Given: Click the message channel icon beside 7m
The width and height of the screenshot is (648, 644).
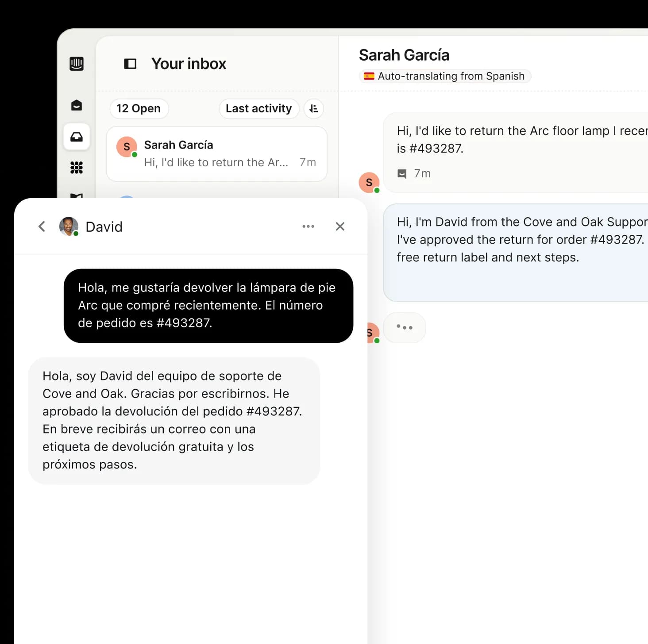Looking at the screenshot, I should pos(402,173).
